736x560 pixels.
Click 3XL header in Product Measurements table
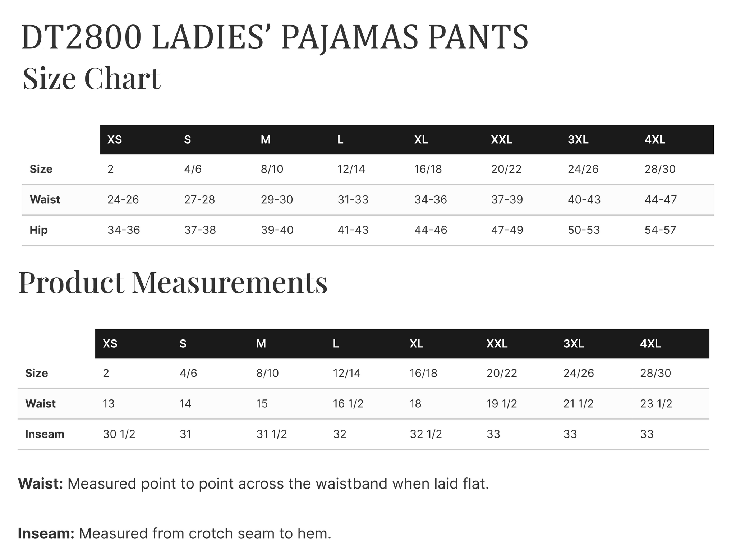click(574, 344)
